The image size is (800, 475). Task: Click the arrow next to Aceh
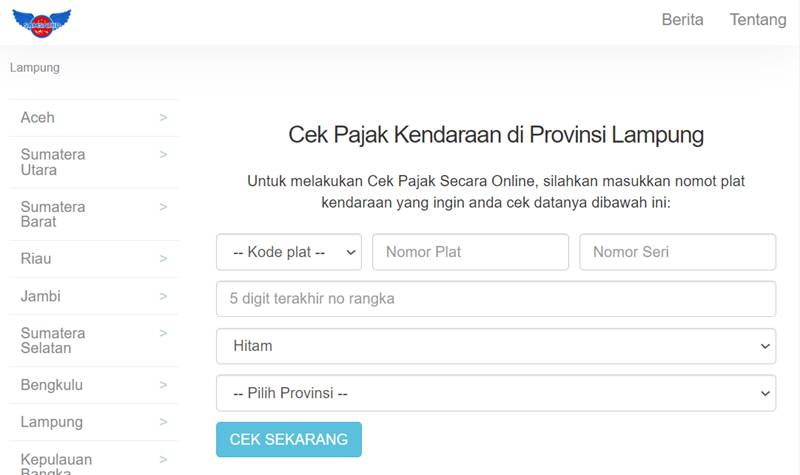(x=163, y=117)
